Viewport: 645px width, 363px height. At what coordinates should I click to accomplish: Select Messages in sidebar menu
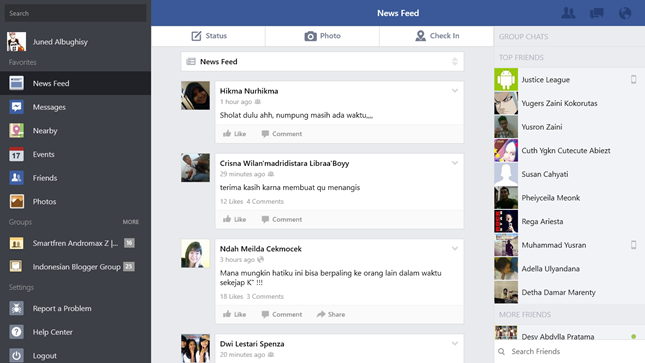tap(75, 107)
